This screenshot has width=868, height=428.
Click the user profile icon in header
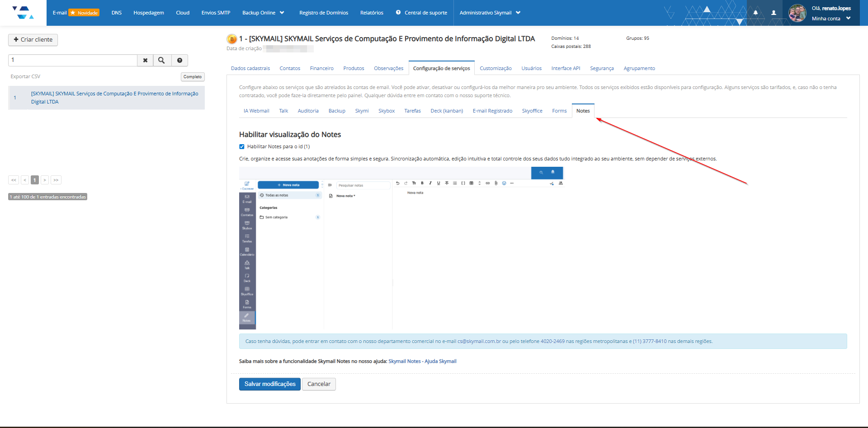pyautogui.click(x=774, y=13)
